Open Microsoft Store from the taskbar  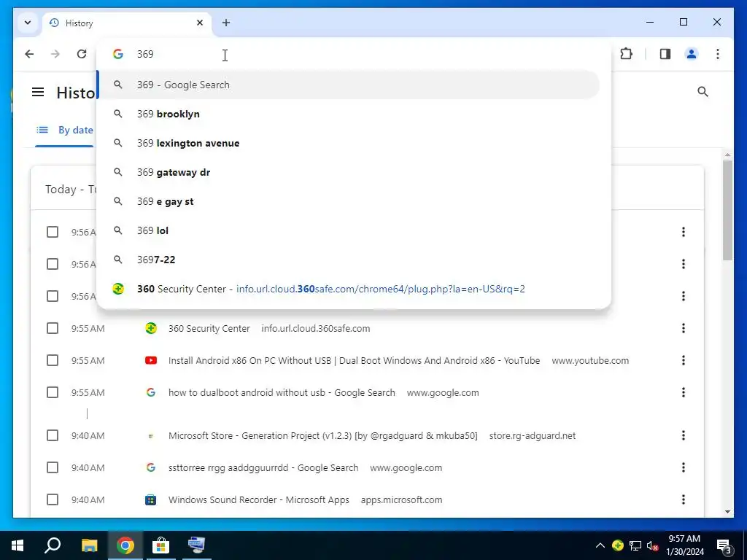coord(160,545)
